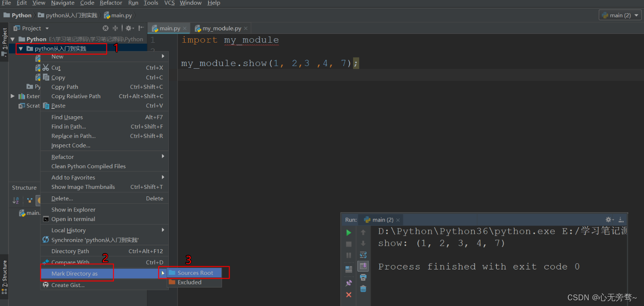644x306 pixels.
Task: Open the VCS menu
Action: 169,3
